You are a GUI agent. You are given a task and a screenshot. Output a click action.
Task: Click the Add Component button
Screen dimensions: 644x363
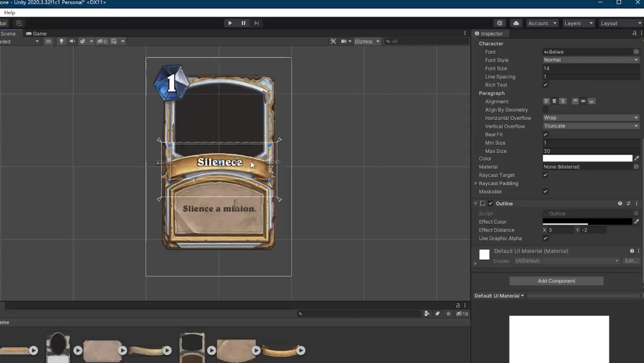point(556,281)
